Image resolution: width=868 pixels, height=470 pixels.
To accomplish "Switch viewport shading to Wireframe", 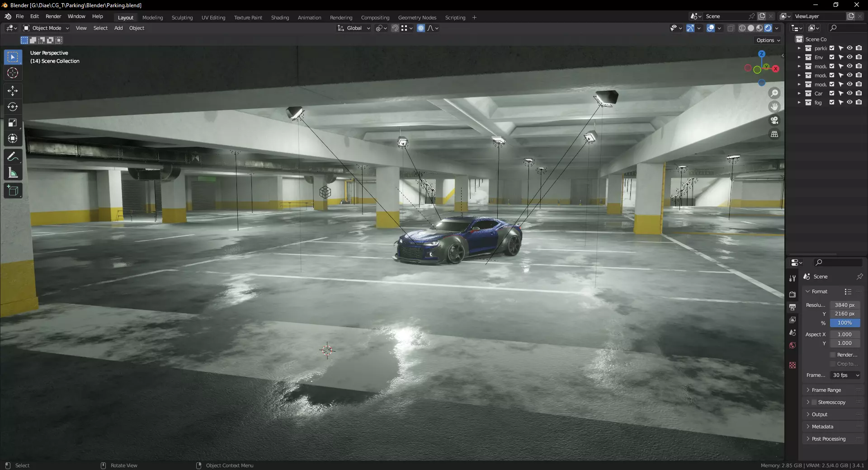I will pos(742,28).
